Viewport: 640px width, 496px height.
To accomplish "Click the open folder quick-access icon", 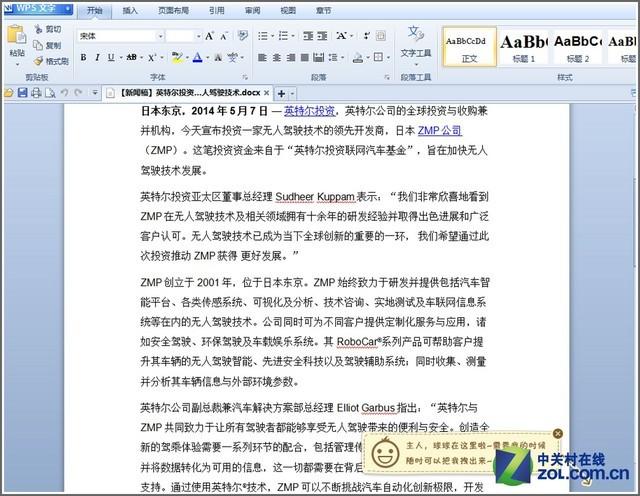I will pyautogui.click(x=9, y=93).
